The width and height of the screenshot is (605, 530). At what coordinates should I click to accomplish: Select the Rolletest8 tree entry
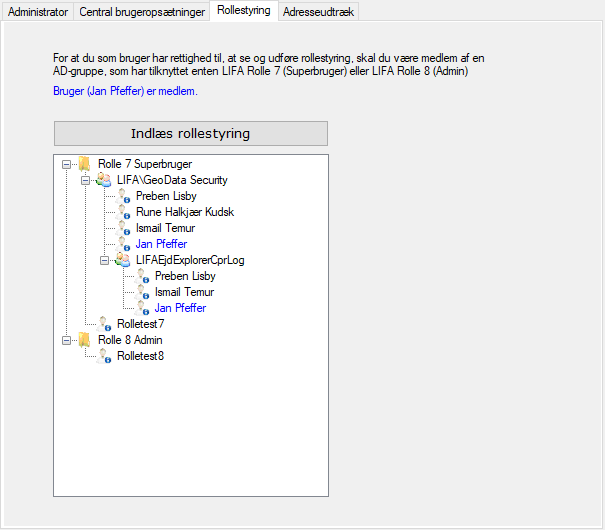tap(140, 356)
